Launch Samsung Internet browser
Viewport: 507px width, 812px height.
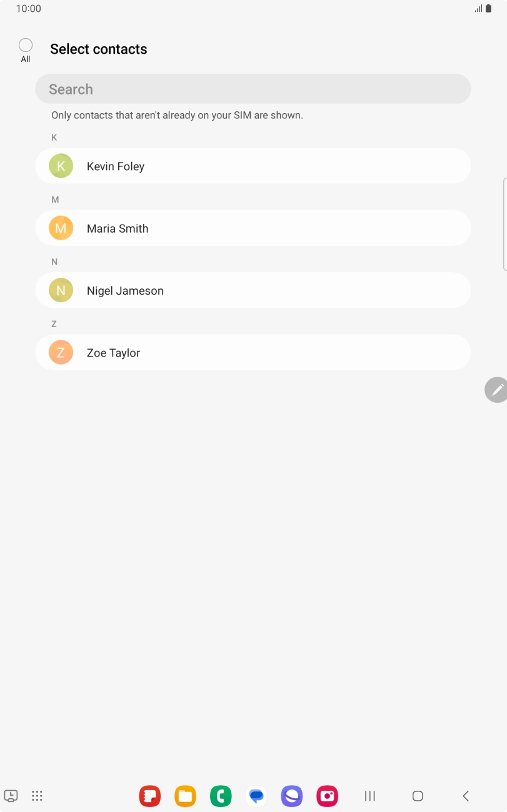click(x=292, y=796)
